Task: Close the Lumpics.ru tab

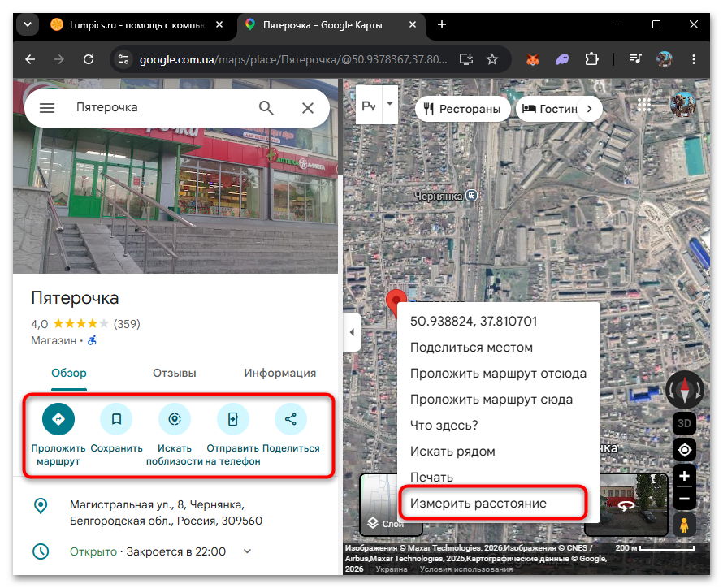Action: 219,25
